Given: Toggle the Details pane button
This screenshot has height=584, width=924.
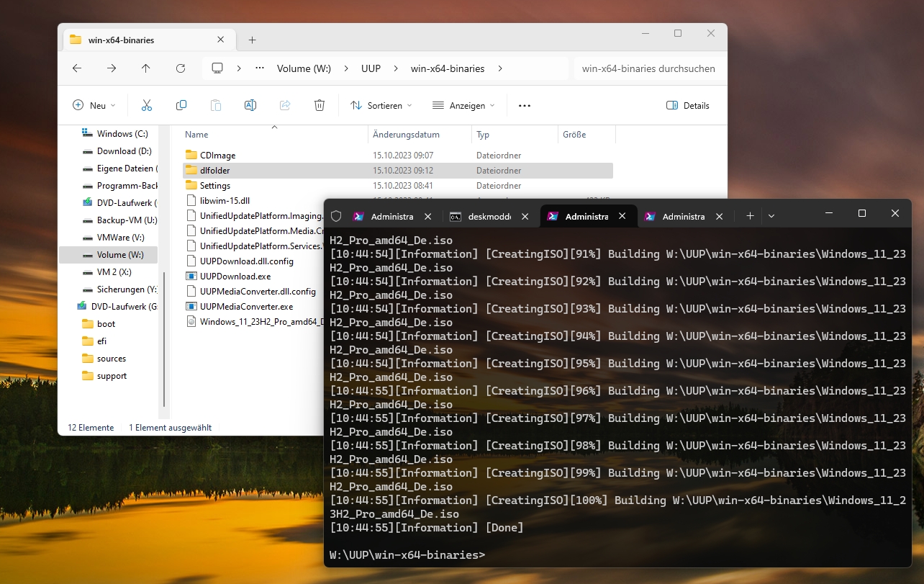Looking at the screenshot, I should click(x=688, y=105).
